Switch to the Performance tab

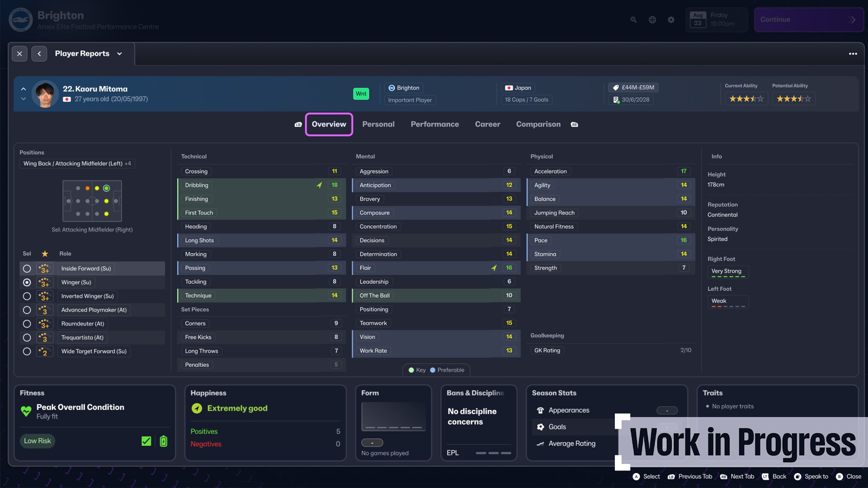click(x=434, y=124)
